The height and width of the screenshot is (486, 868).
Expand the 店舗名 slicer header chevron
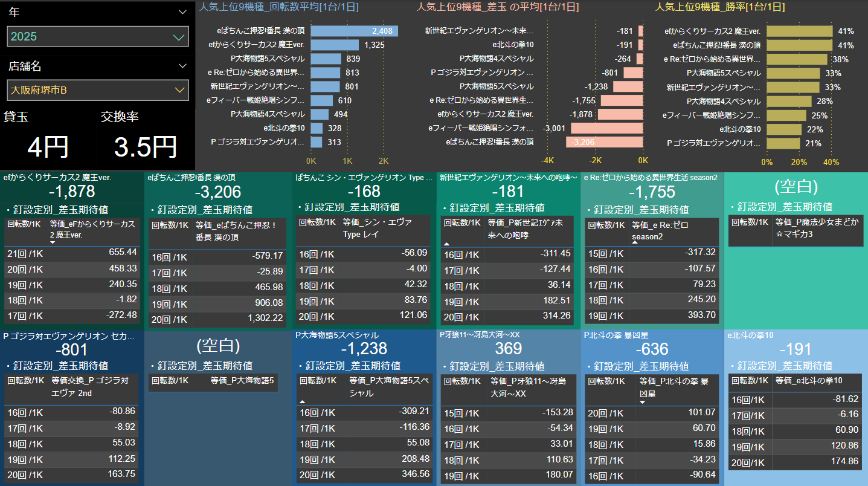pos(182,66)
